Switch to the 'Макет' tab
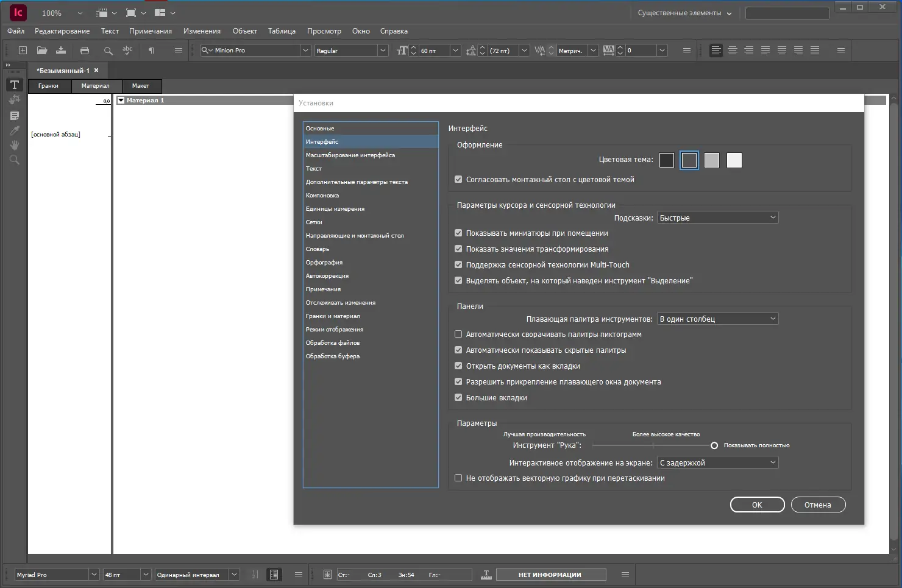The width and height of the screenshot is (902, 588). coord(141,86)
